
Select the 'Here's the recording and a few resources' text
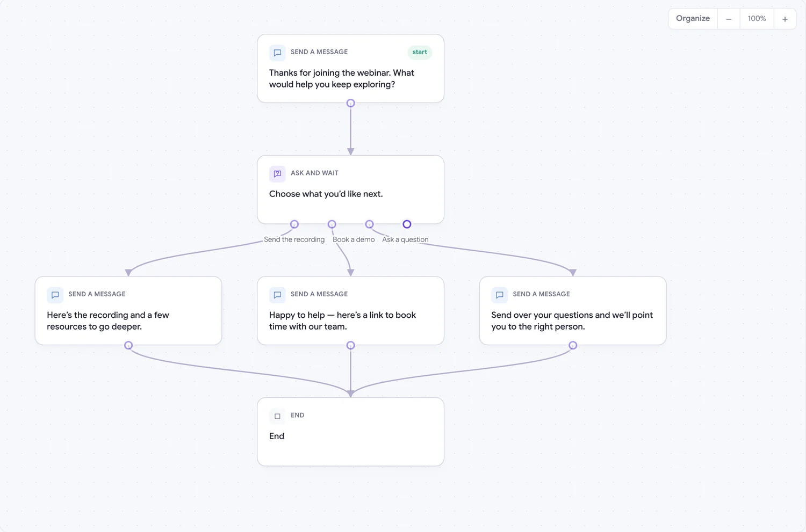tap(108, 320)
